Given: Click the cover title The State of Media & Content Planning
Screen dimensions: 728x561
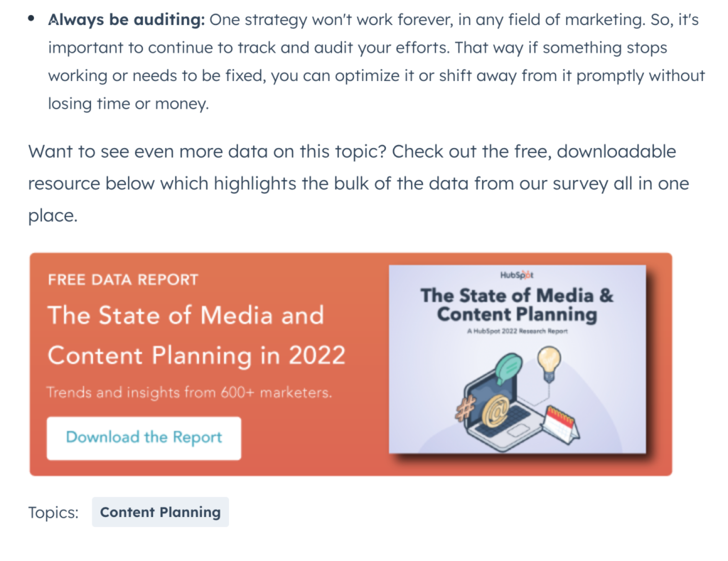Looking at the screenshot, I should pyautogui.click(x=517, y=304).
